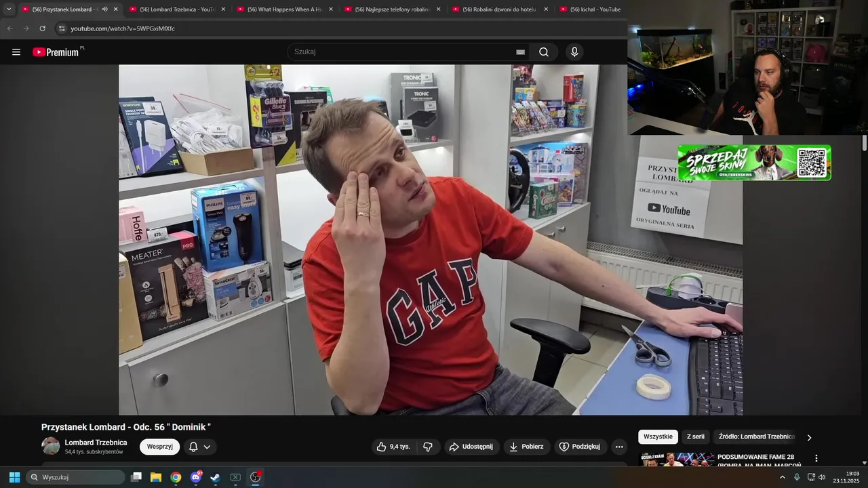Click Windows taskbar Wyszukaj search box
Image resolution: width=868 pixels, height=488 pixels.
[x=75, y=477]
